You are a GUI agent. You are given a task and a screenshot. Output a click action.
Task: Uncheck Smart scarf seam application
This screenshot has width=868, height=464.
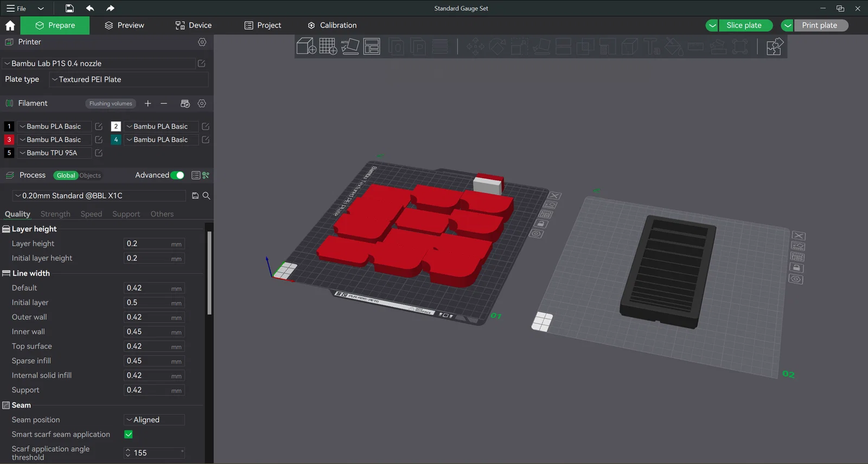tap(129, 434)
